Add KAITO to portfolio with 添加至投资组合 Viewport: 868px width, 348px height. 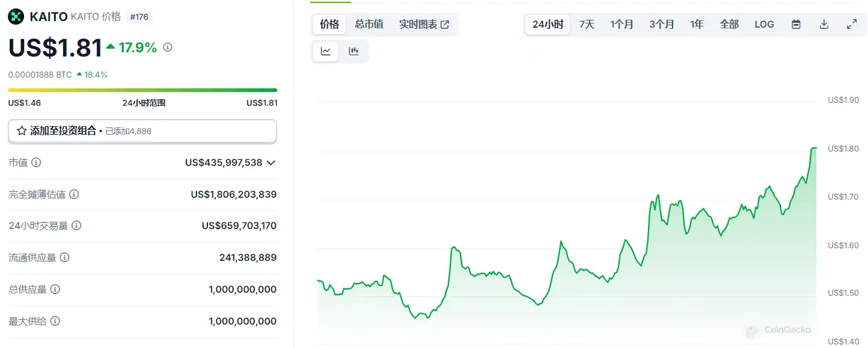coord(57,131)
